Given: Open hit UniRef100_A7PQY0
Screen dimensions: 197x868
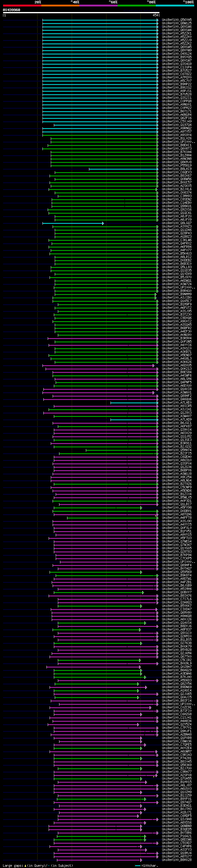Looking at the screenshot, I should [177, 78].
